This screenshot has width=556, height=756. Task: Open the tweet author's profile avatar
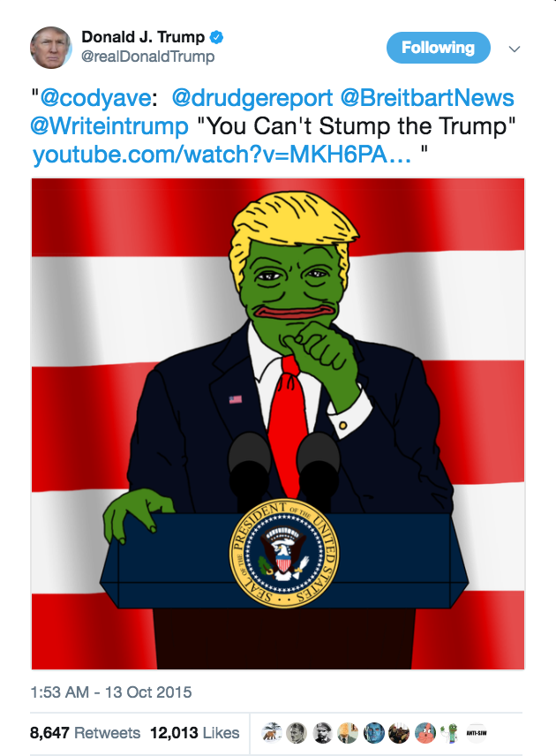pyautogui.click(x=51, y=48)
